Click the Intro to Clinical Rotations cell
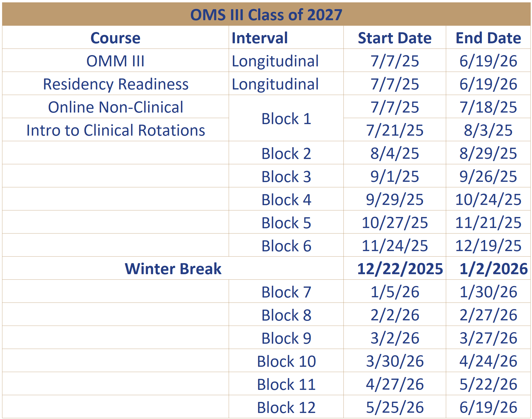 click(116, 130)
